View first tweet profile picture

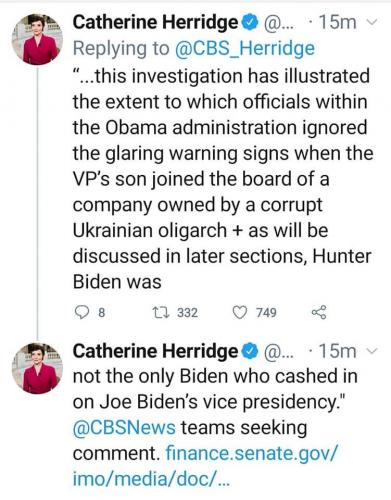(37, 39)
